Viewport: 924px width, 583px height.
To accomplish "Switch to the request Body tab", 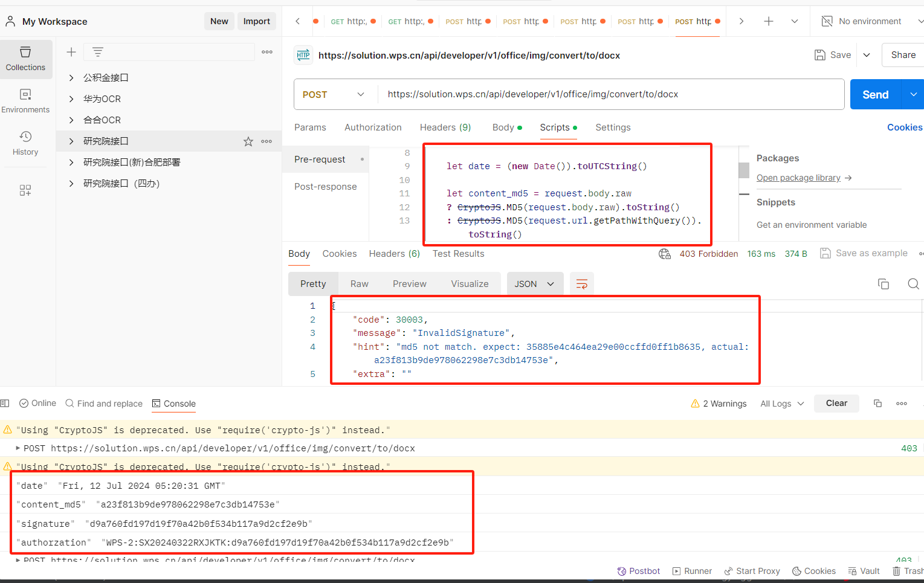I will [x=506, y=127].
